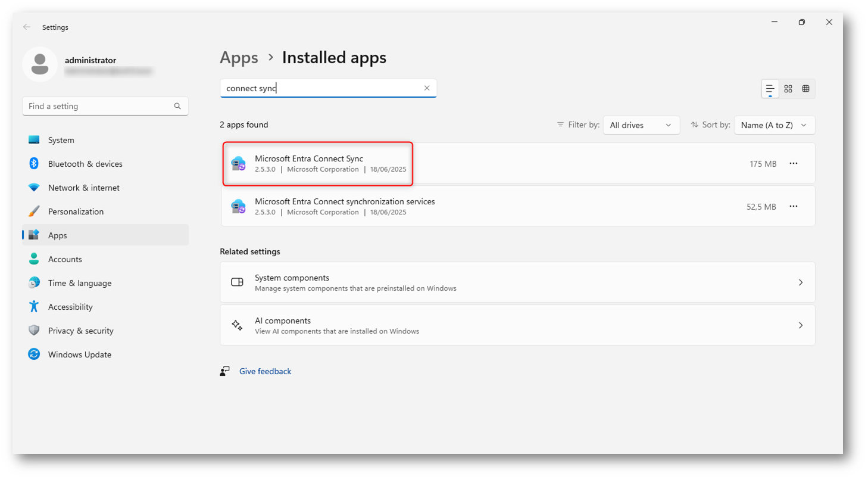Click the Find a setting search box

click(x=105, y=106)
